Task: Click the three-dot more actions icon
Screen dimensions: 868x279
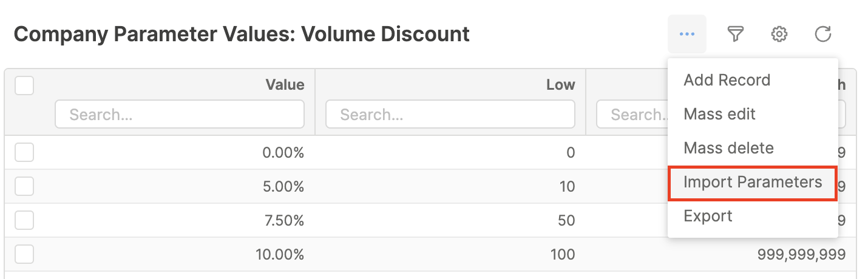Action: pyautogui.click(x=687, y=34)
